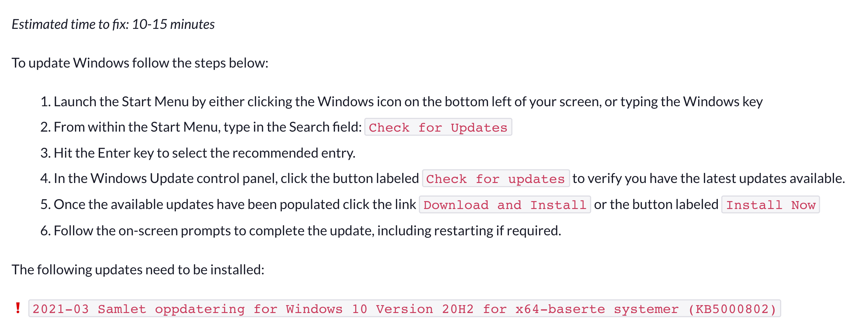Click "To update Windows follow the steps below" heading

(140, 63)
